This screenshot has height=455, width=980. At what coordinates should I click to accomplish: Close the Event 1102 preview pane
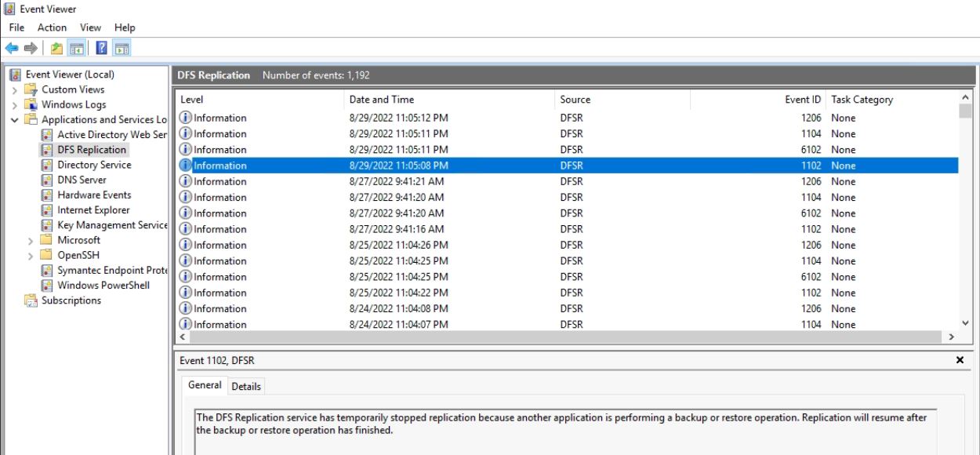click(959, 360)
